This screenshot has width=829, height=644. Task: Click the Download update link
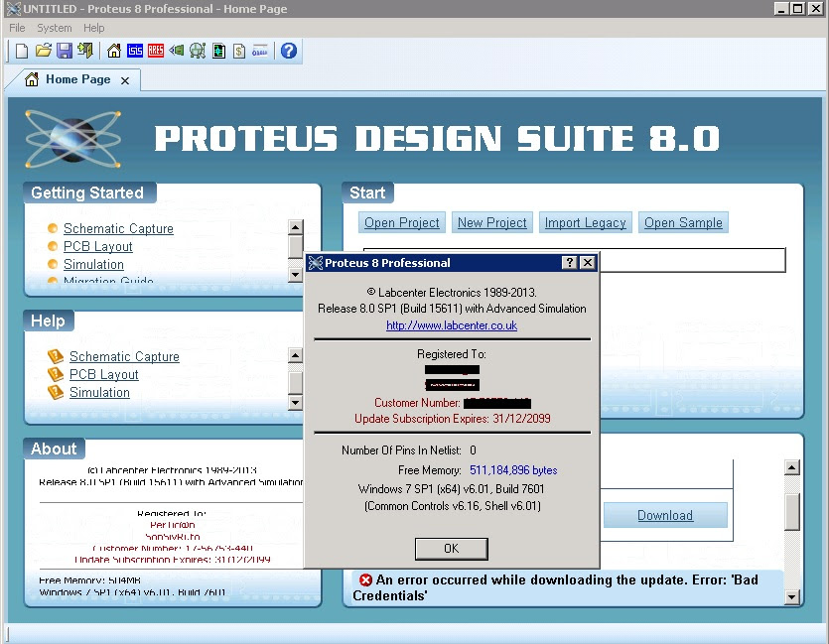point(665,515)
